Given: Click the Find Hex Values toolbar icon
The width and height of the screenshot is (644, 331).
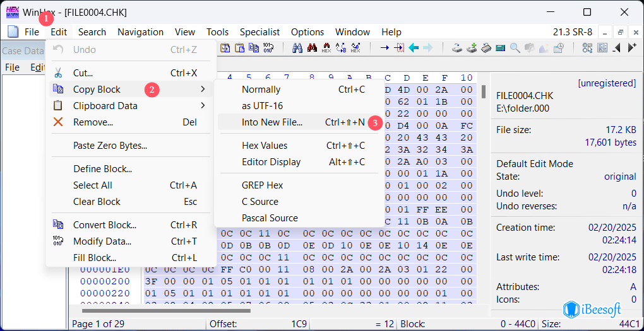Looking at the screenshot, I should [x=326, y=48].
